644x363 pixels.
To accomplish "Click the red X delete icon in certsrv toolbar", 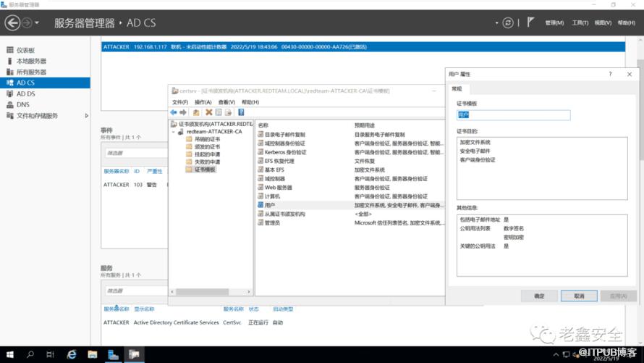I will 208,112.
